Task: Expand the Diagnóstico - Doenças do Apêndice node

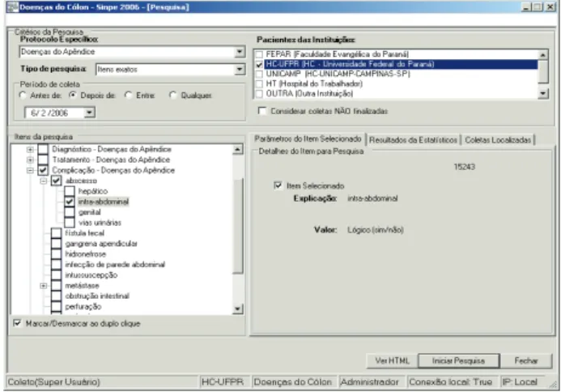Action: coord(31,150)
